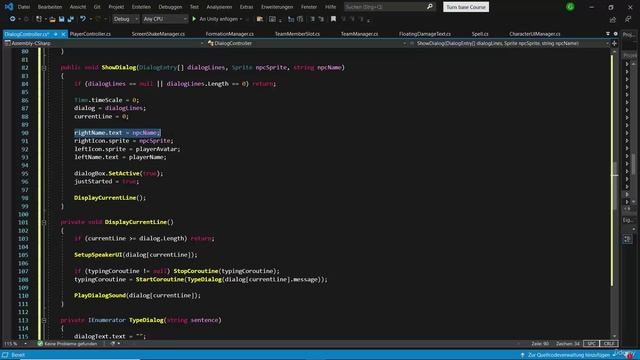Open the Debuggen menu
The height and width of the screenshot is (360, 640).
coord(170,7)
